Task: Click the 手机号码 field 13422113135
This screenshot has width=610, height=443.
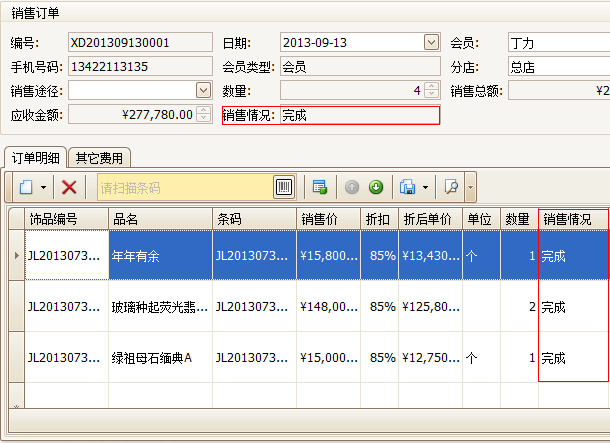Action: pyautogui.click(x=140, y=67)
